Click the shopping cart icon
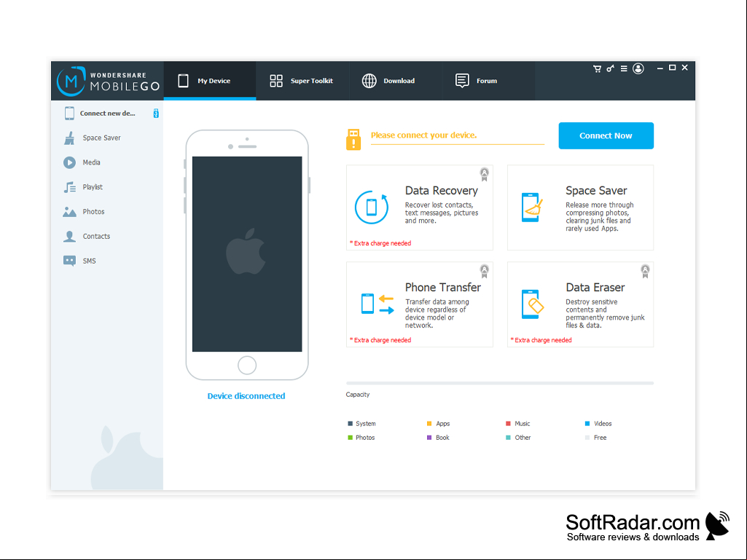This screenshot has width=747, height=560. tap(597, 68)
